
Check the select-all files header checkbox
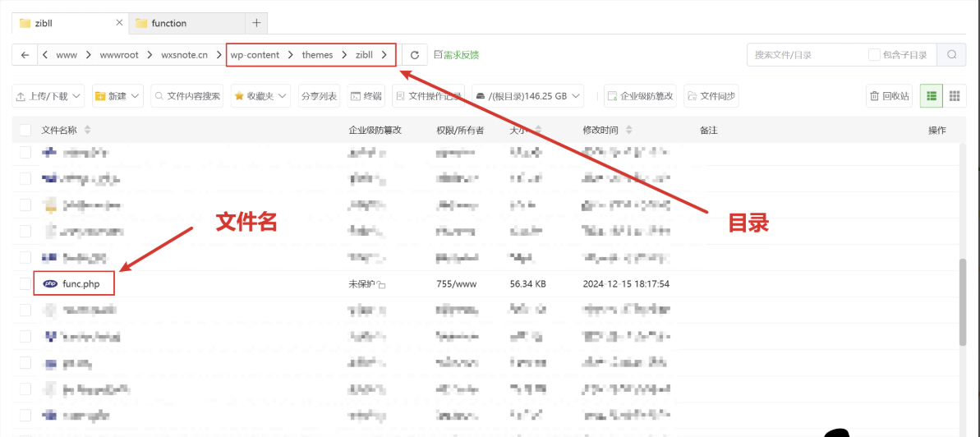(x=25, y=131)
